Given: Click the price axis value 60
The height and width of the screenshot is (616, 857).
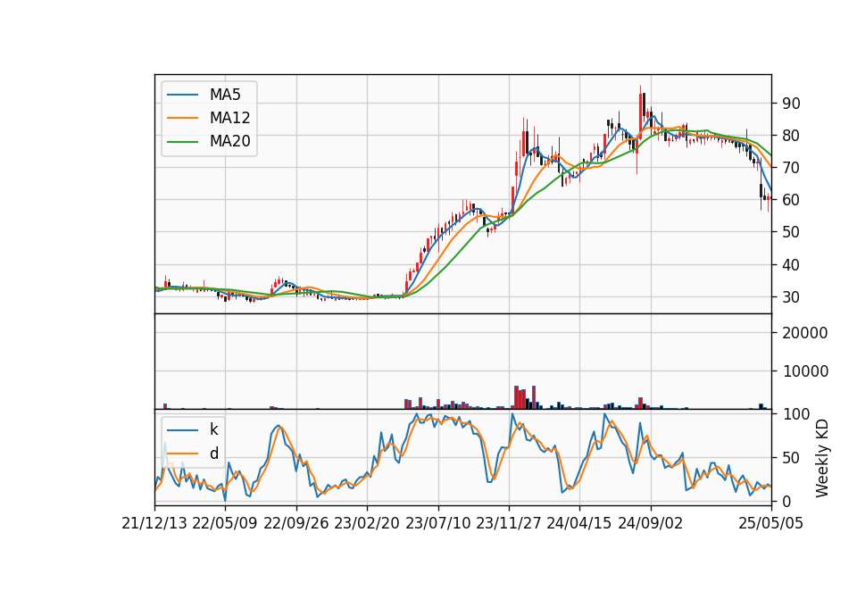Looking at the screenshot, I should 791,200.
